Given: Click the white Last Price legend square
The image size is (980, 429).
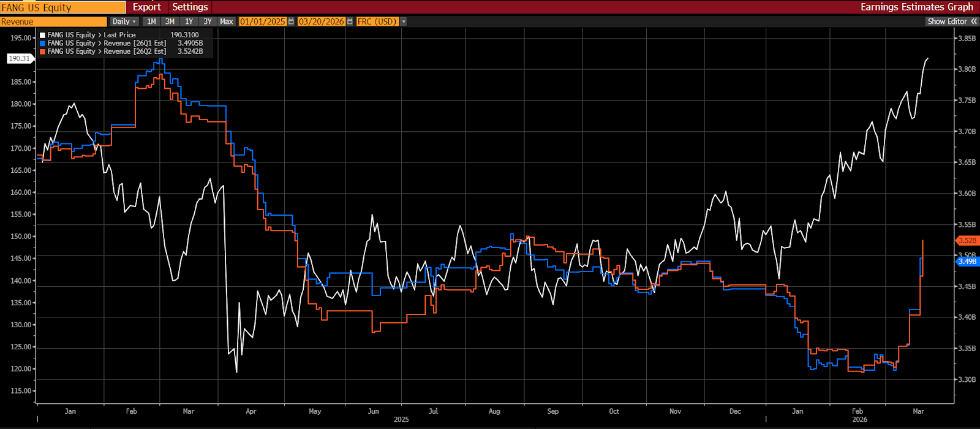Looking at the screenshot, I should [x=42, y=36].
